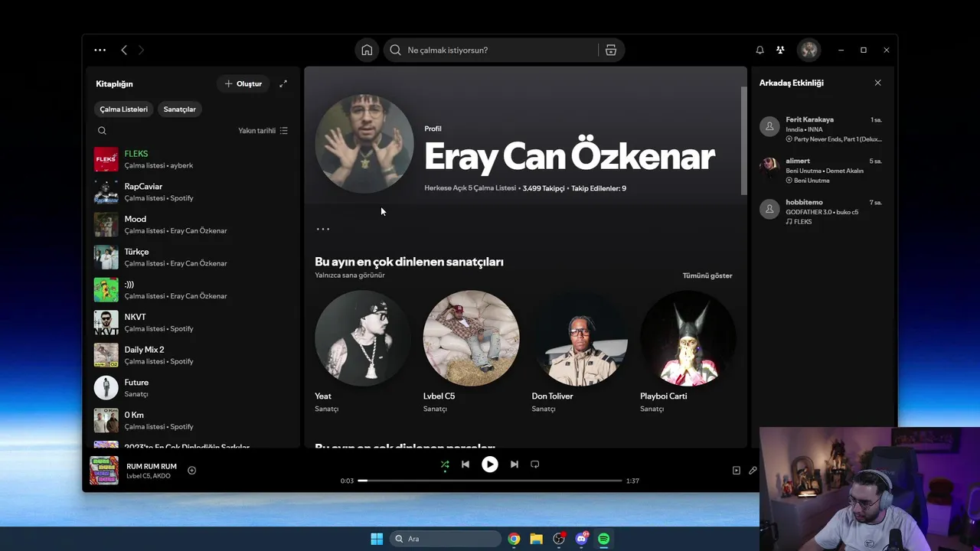Go back with the left arrow

(124, 50)
